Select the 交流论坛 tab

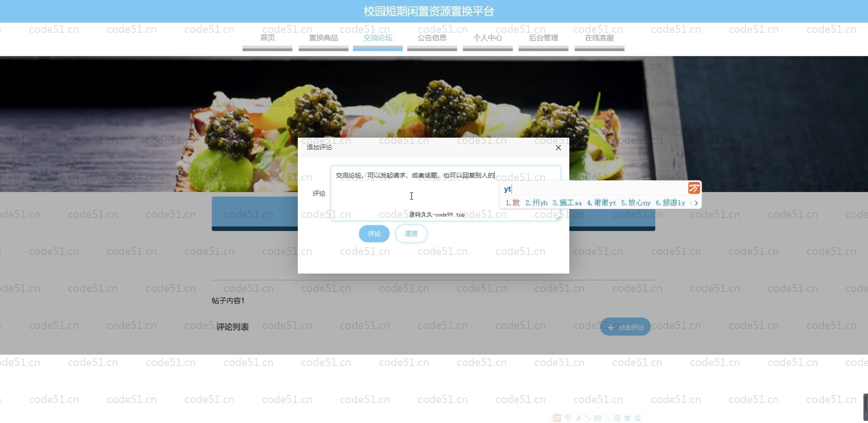point(378,38)
